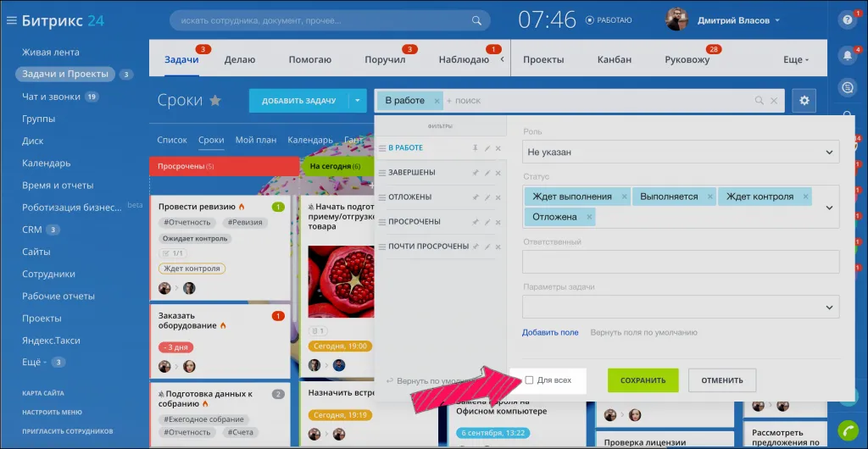Delete the Просрочены filter
The width and height of the screenshot is (868, 449).
pyautogui.click(x=498, y=222)
